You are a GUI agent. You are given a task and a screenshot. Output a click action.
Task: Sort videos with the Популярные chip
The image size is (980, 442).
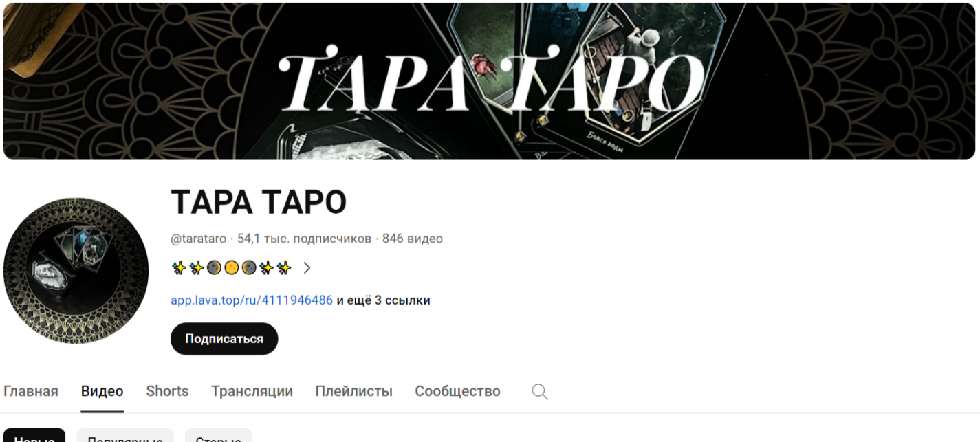pos(125,436)
